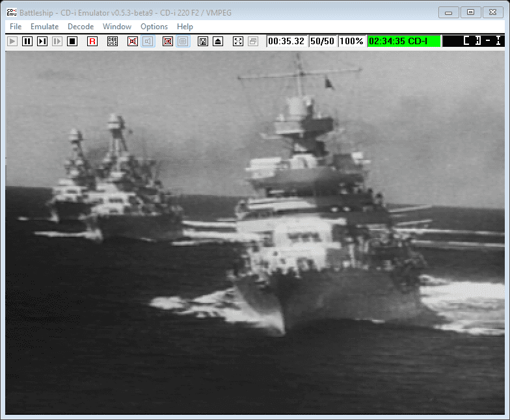Eject the disc with the eject icon

point(218,41)
